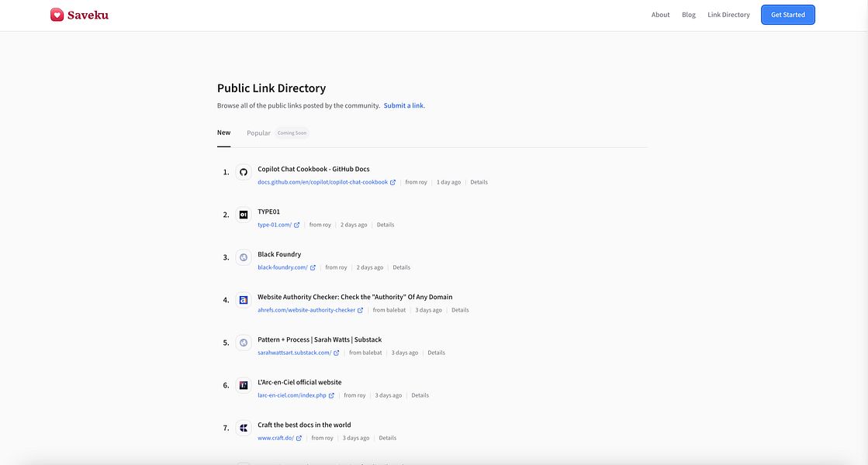Click the Saveku heart logo icon
Viewport: 868px width, 465px height.
coord(57,15)
